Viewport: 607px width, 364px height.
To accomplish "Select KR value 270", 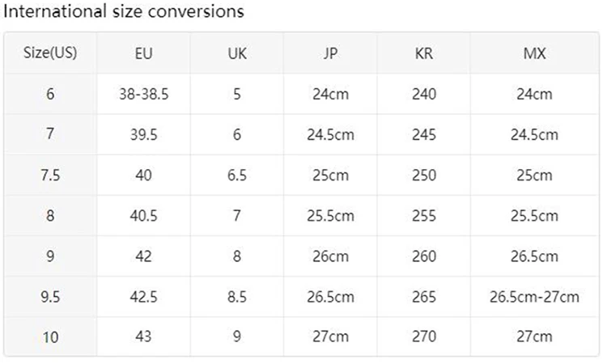I will click(x=424, y=336).
